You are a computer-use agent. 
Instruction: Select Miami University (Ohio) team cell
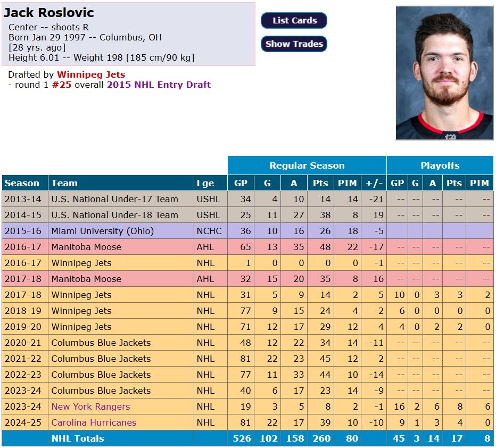point(121,231)
